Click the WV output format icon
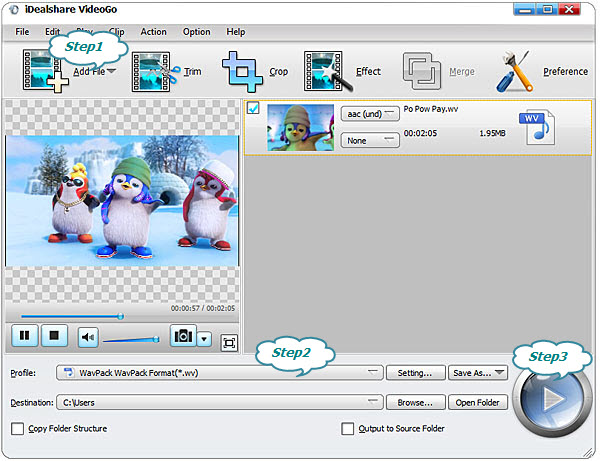The image size is (600, 461). [537, 128]
